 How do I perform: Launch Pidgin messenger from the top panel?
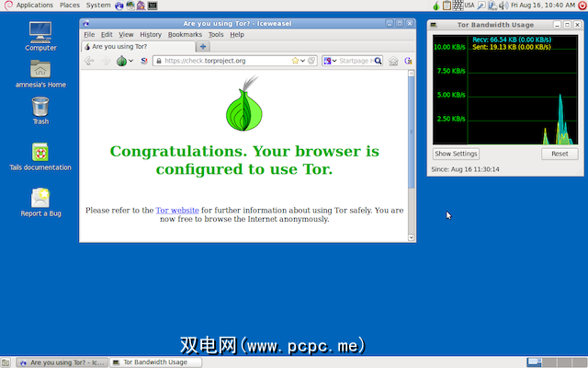click(141, 6)
